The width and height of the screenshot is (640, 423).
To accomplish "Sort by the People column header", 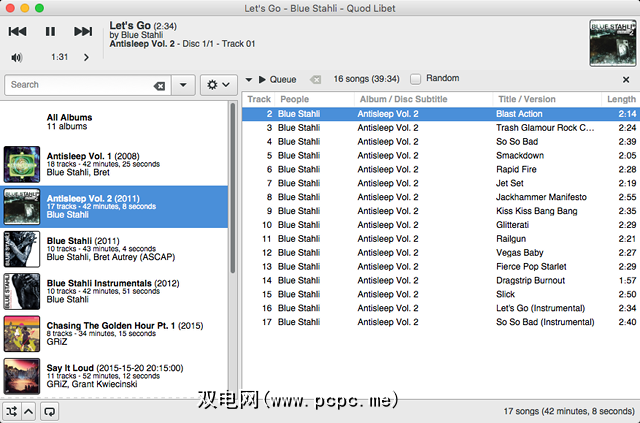I will 314,99.
